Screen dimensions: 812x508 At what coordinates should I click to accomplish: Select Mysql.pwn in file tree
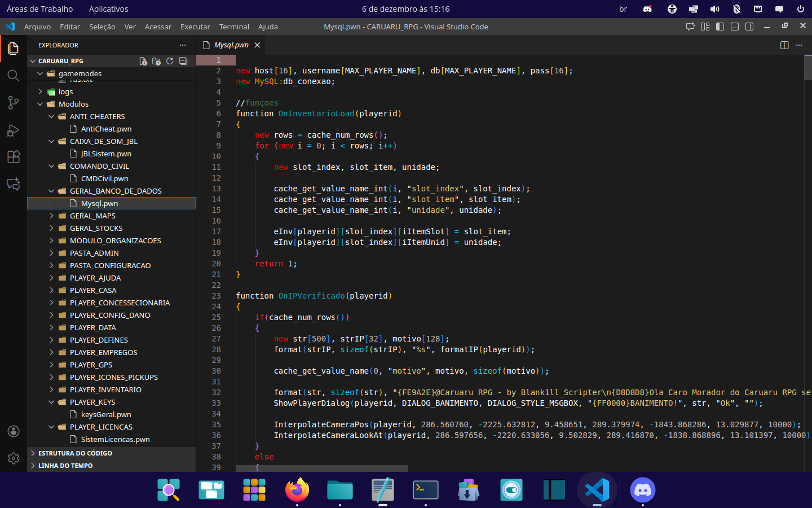[112, 203]
